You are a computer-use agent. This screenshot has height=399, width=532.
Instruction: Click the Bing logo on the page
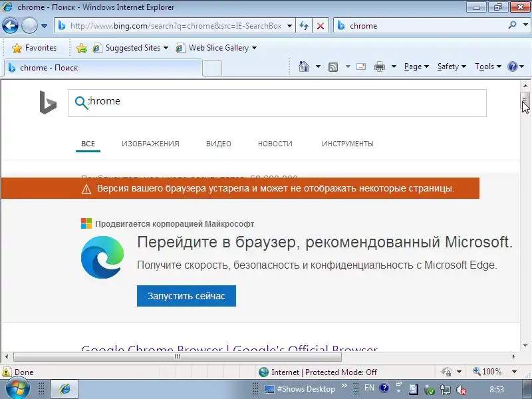click(48, 102)
